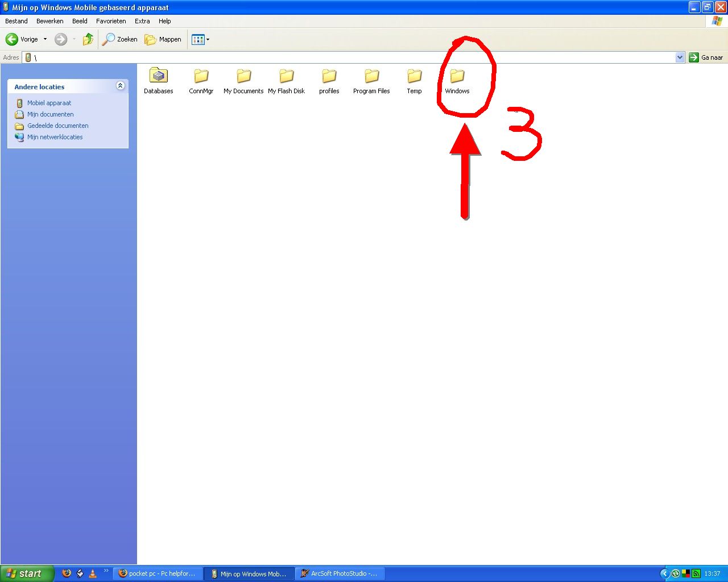Launch Firefox from the quick launch bar
Screen dimensions: 728x582
(x=67, y=573)
